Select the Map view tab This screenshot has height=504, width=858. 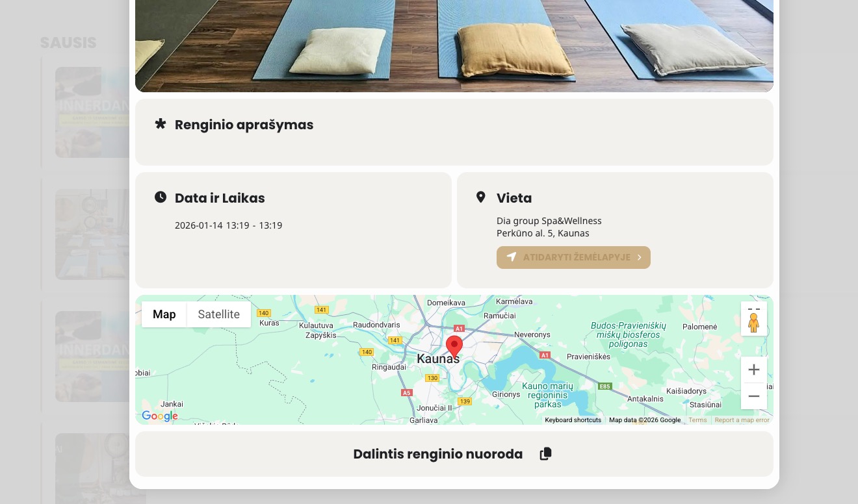164,314
